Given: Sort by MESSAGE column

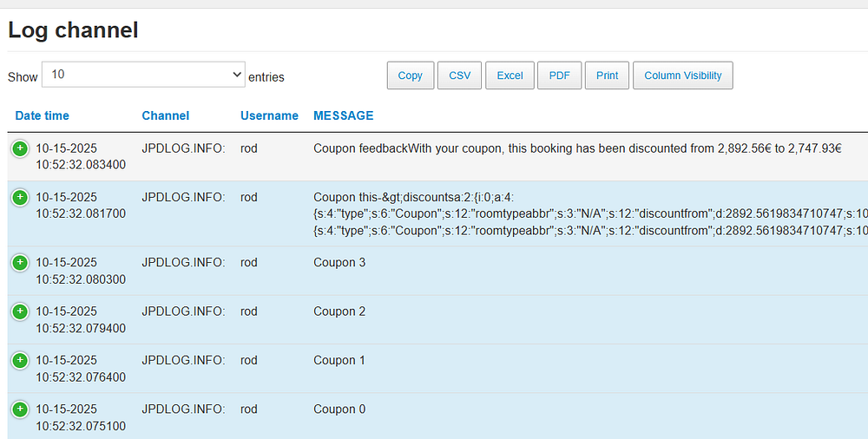Looking at the screenshot, I should [x=343, y=115].
